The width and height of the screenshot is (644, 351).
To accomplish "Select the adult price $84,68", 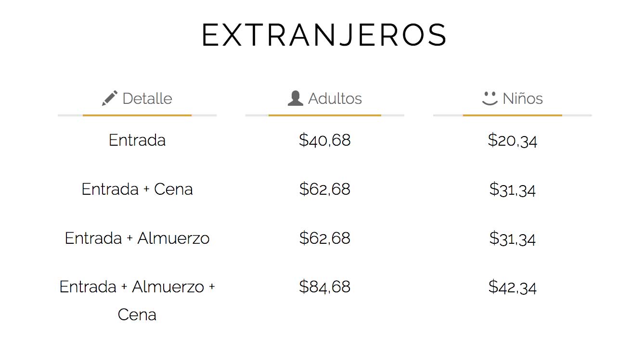I will (x=325, y=287).
